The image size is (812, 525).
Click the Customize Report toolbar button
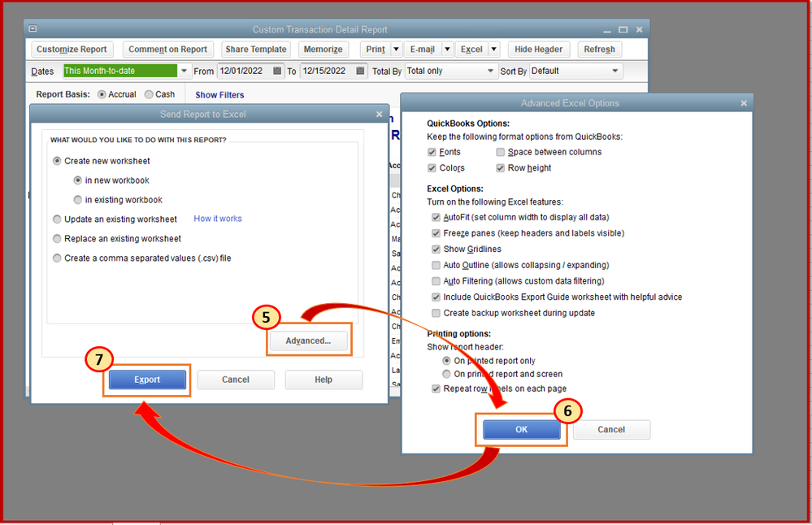tap(72, 50)
